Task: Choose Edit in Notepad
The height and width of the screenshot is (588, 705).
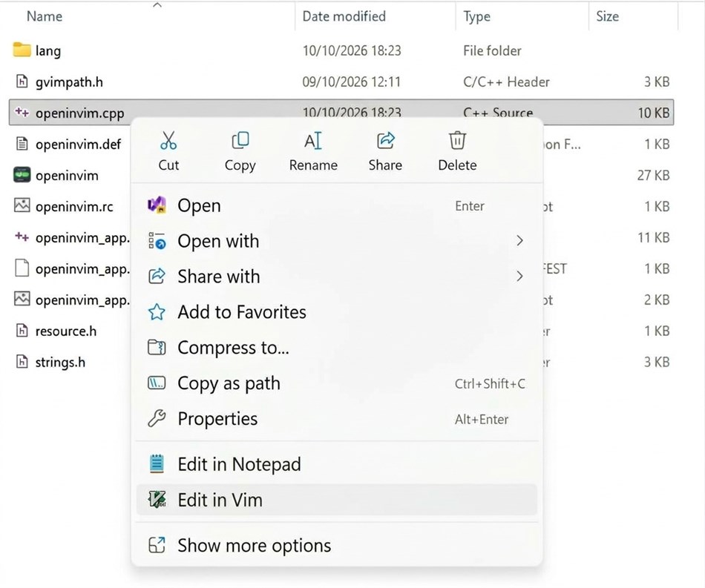Action: 336,463
